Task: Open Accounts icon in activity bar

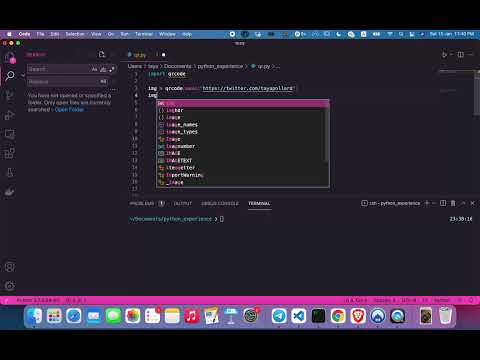Action: [10, 267]
